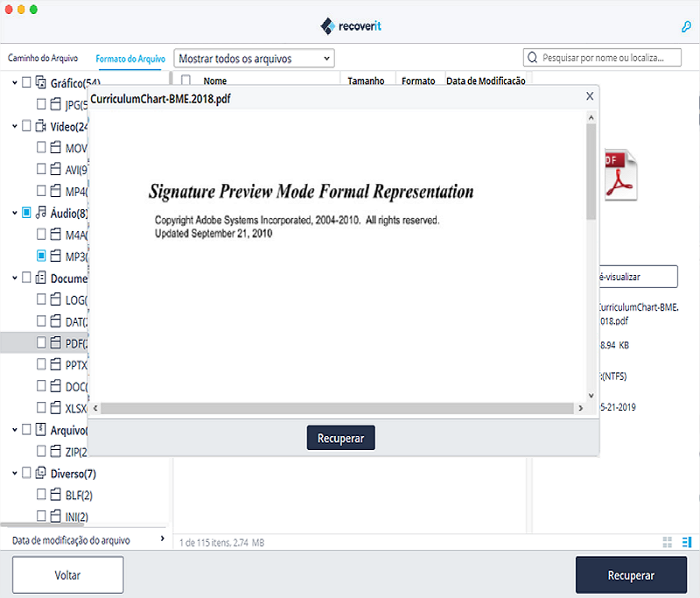This screenshot has width=700, height=598.
Task: Toggle the Áudio category checkbox
Action: (26, 213)
